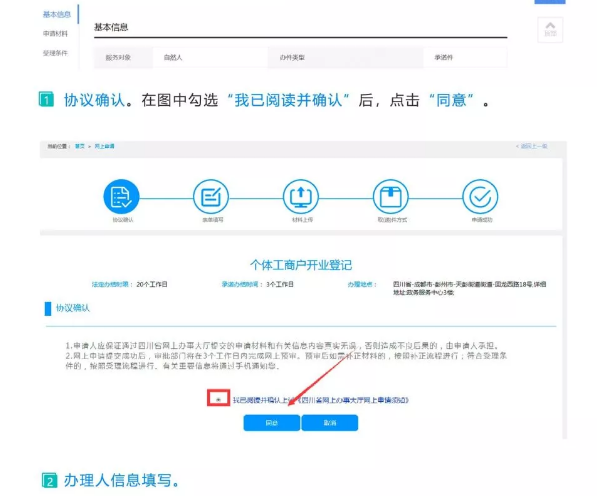Click the blue 同意 button

tap(271, 423)
